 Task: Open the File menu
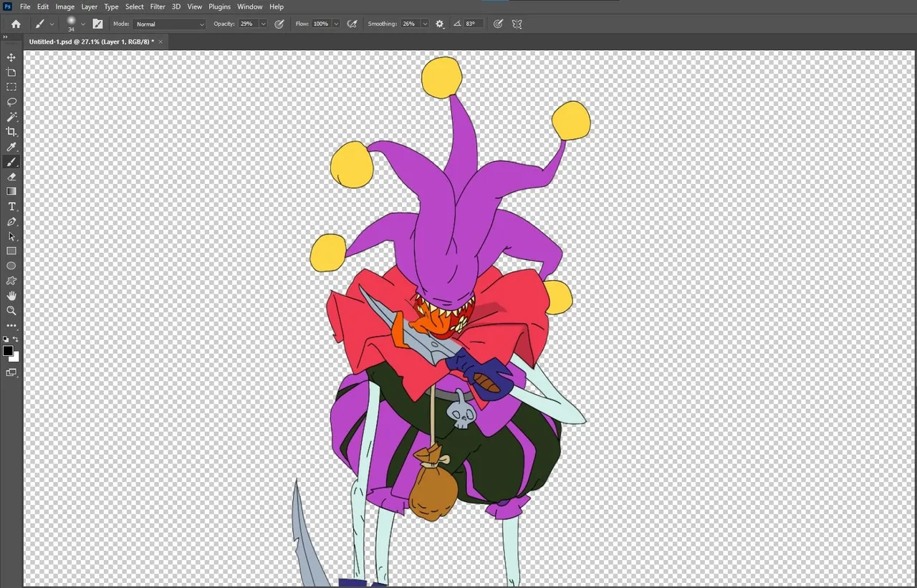[x=25, y=6]
